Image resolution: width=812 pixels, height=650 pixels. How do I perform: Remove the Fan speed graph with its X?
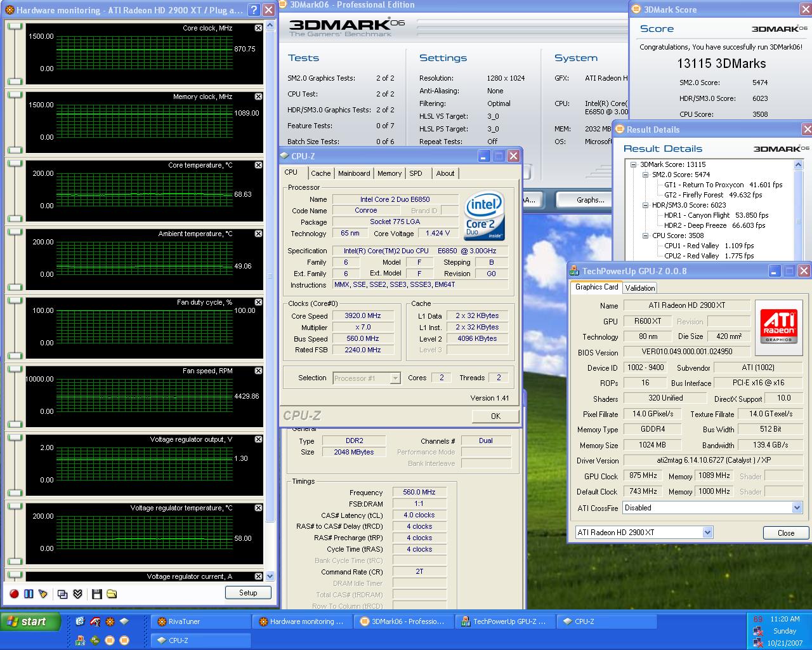coord(258,371)
